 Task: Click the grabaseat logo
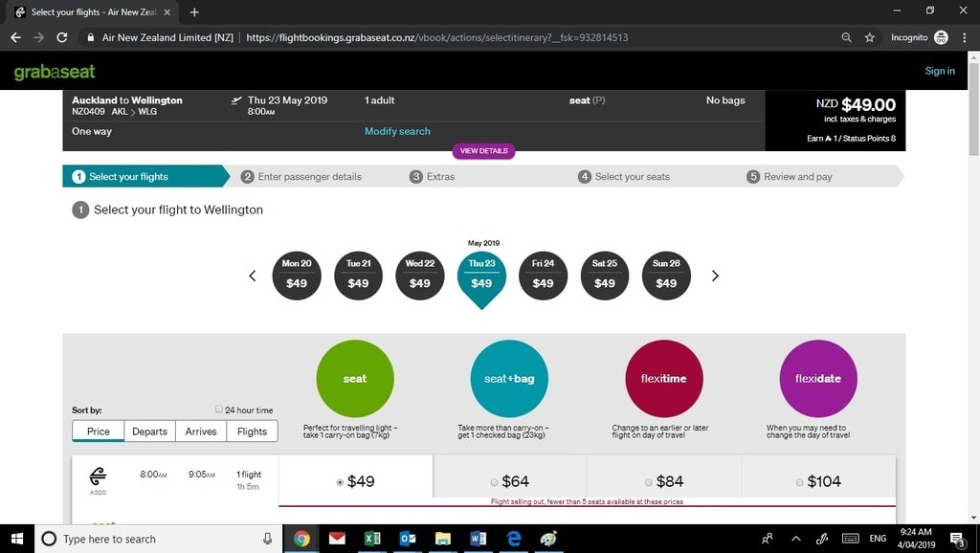(55, 72)
